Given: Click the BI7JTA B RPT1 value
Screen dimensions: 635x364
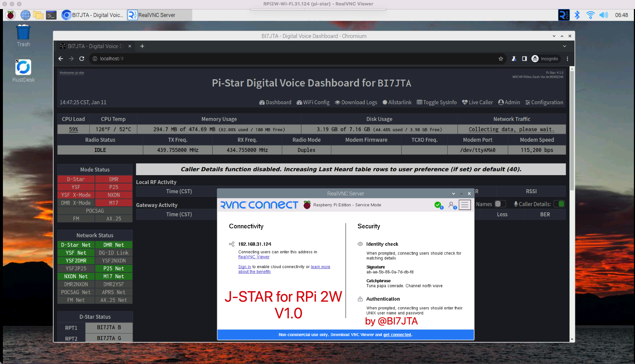Looking at the screenshot, I should coord(109,327).
